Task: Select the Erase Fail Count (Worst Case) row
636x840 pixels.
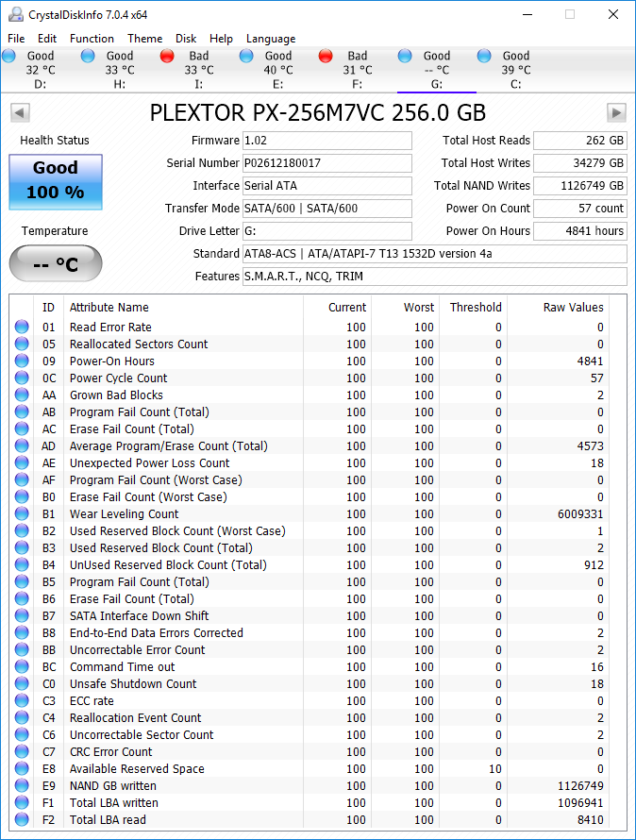Action: tap(310, 497)
